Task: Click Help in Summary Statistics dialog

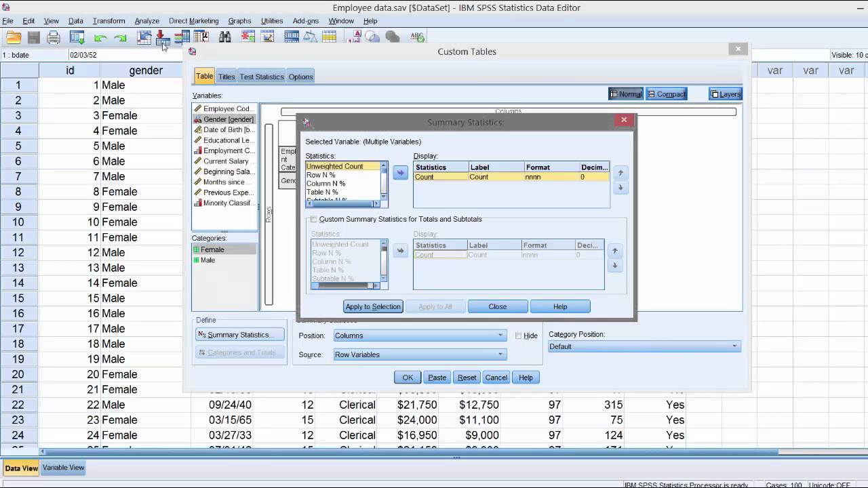Action: pyautogui.click(x=560, y=306)
